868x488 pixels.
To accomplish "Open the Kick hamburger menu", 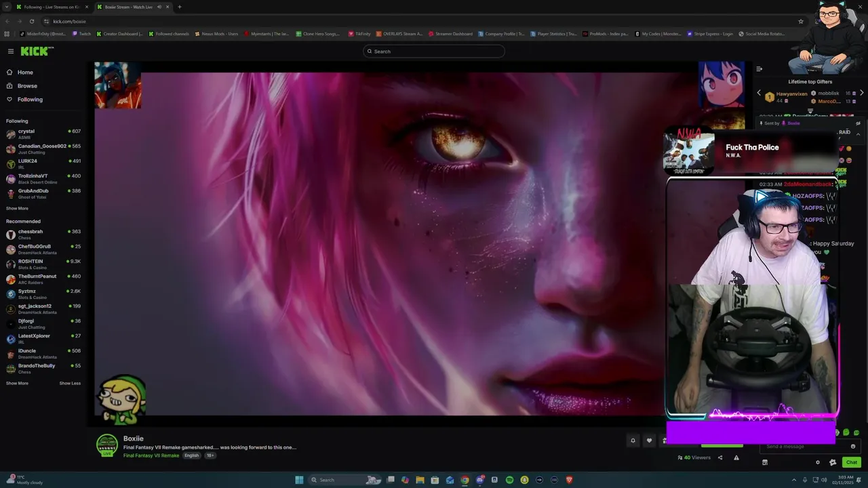I will click(11, 51).
